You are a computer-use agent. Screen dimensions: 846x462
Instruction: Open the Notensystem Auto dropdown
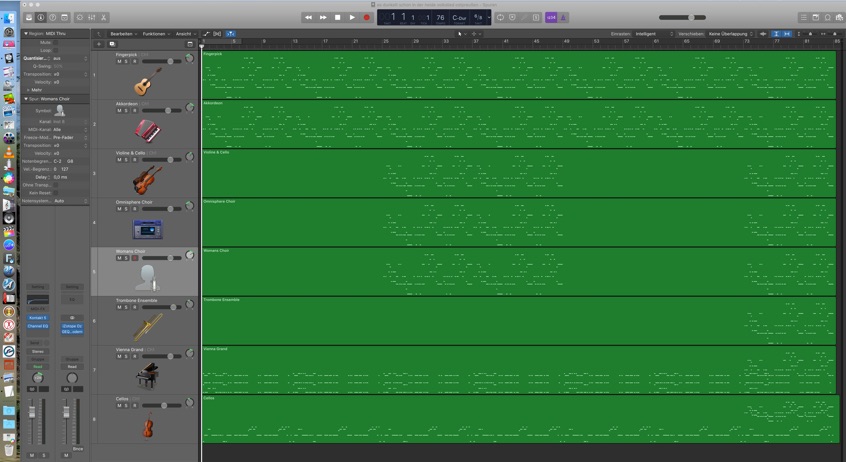pos(70,201)
